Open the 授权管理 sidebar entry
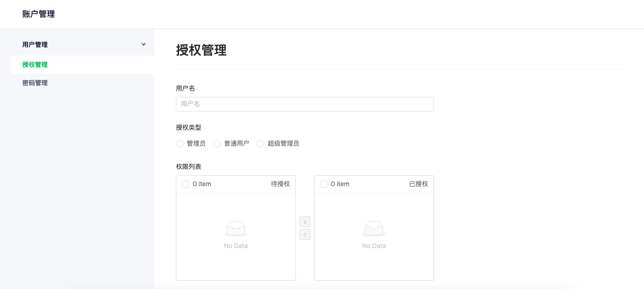Viewport: 644px width, 289px height. click(35, 64)
